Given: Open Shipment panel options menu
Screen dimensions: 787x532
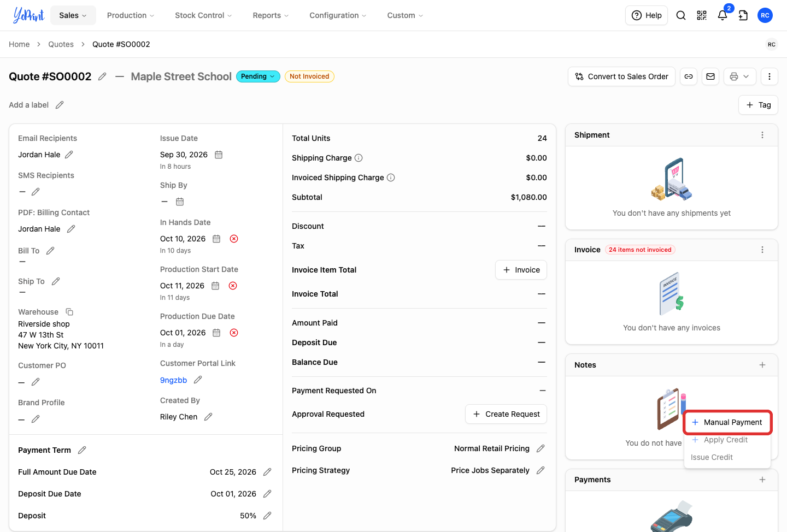Looking at the screenshot, I should 762,135.
